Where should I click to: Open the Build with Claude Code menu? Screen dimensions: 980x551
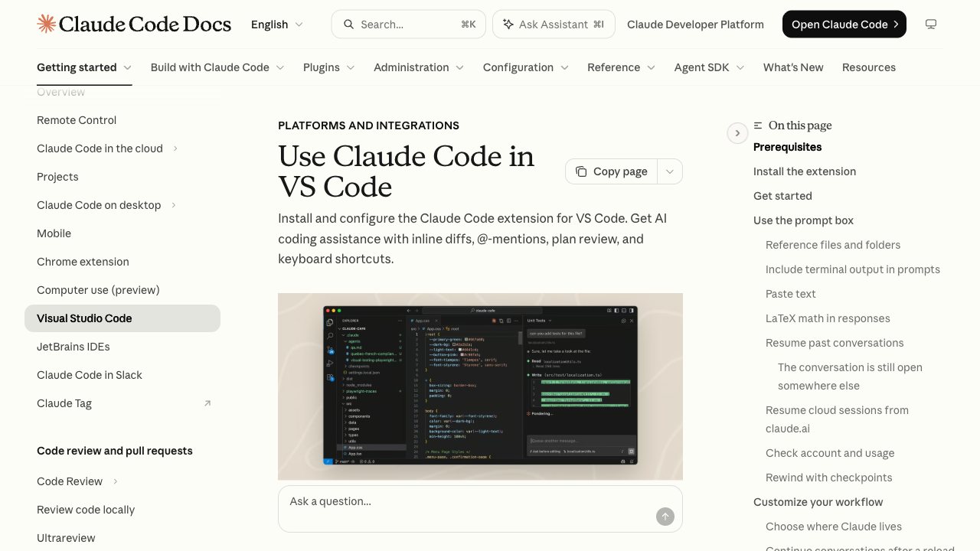pyautogui.click(x=217, y=67)
